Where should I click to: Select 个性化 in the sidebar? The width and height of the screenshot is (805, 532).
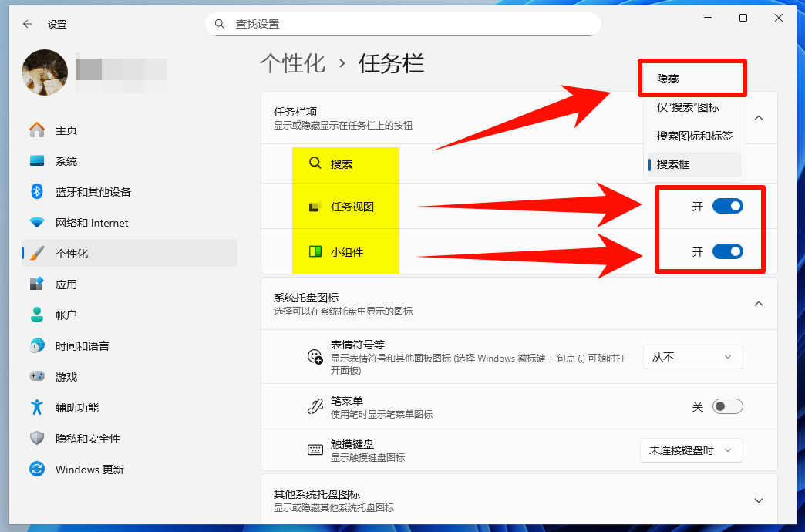click(130, 253)
